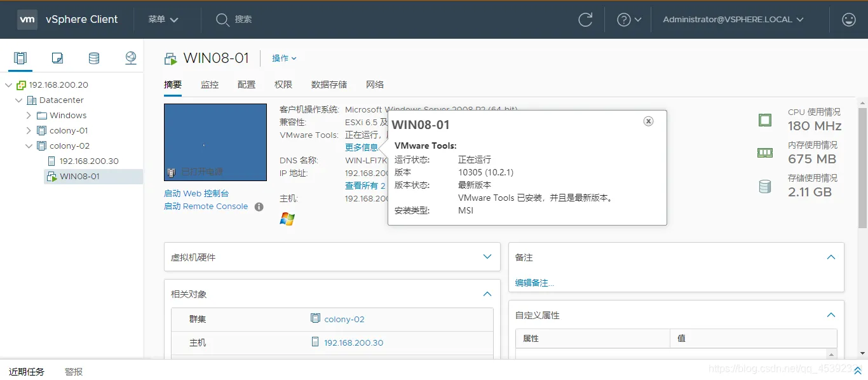Click the smiley feedback icon

tap(849, 20)
